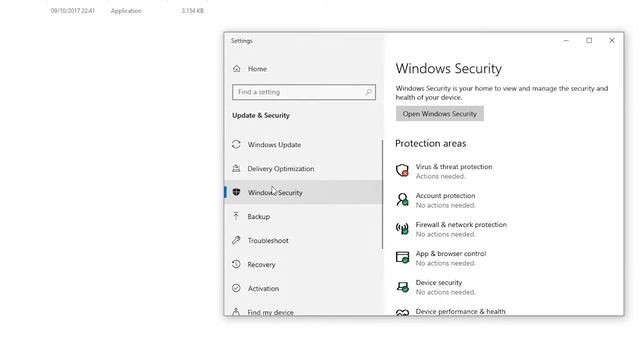Image resolution: width=640 pixels, height=360 pixels.
Task: Click the Windows Security shield icon
Action: coord(236,192)
